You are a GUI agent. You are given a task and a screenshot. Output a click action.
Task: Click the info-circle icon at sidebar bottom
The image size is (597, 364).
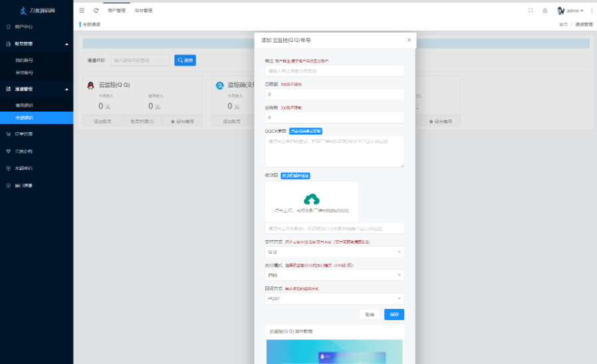pyautogui.click(x=9, y=185)
